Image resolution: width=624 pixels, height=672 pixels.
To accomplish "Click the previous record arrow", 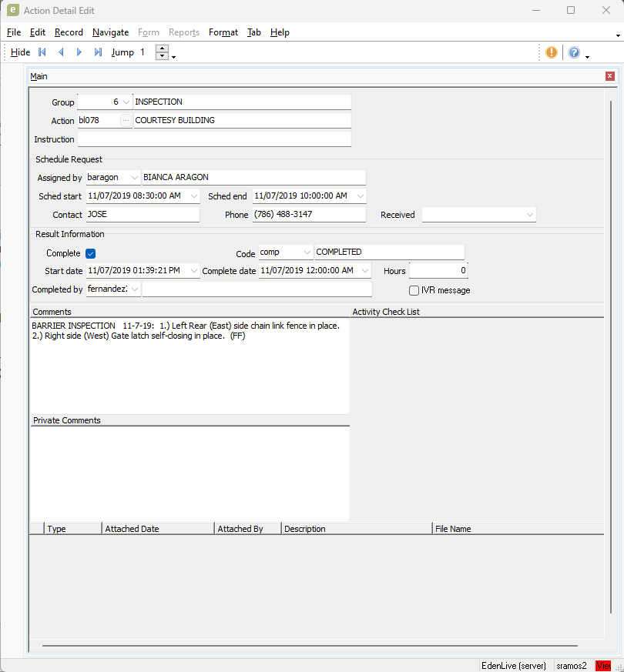I will [61, 52].
